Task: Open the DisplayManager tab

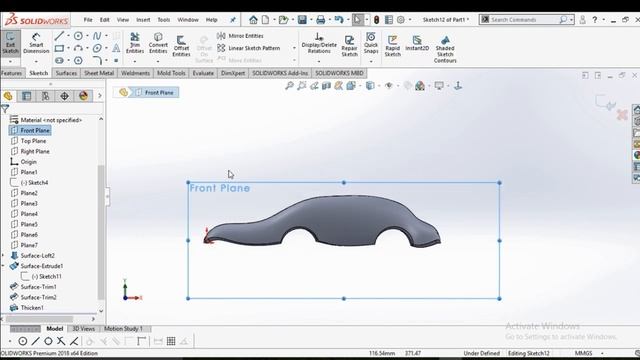Action: pos(83,96)
